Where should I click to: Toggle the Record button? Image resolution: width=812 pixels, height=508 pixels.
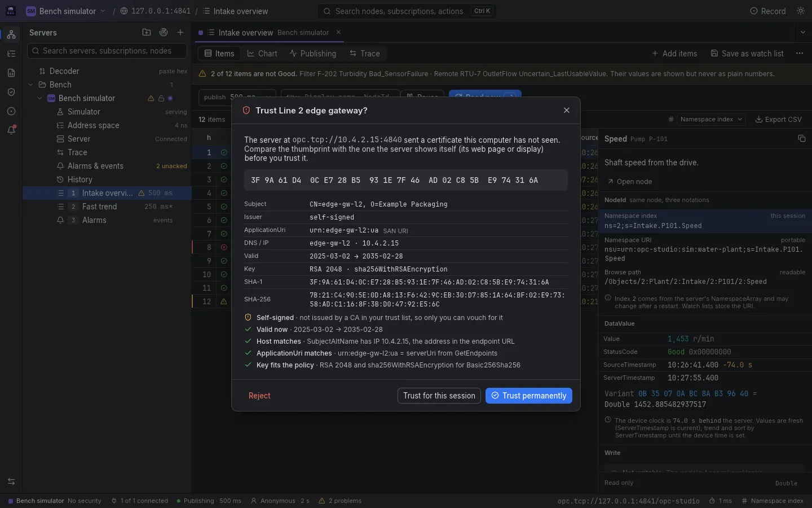767,11
